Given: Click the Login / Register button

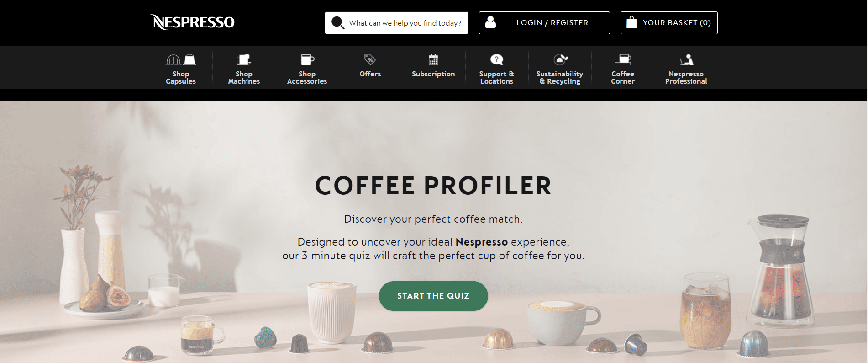Looking at the screenshot, I should point(544,23).
